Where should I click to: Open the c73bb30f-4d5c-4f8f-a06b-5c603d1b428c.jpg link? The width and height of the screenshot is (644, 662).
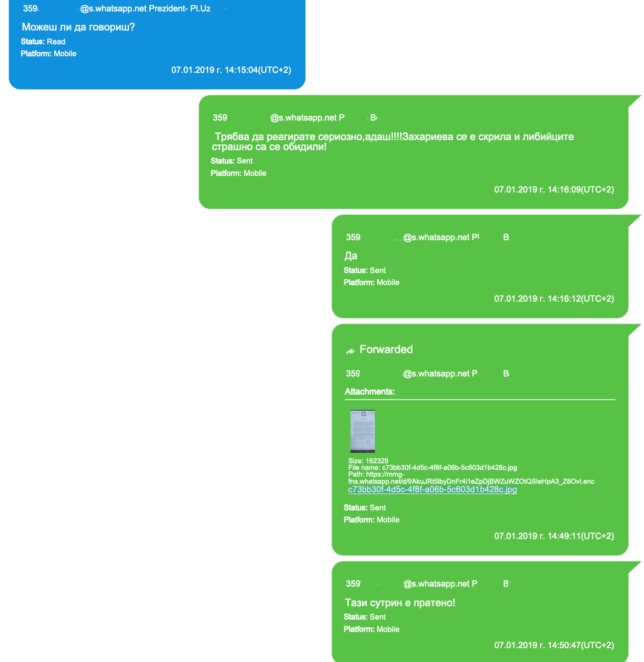pyautogui.click(x=433, y=489)
